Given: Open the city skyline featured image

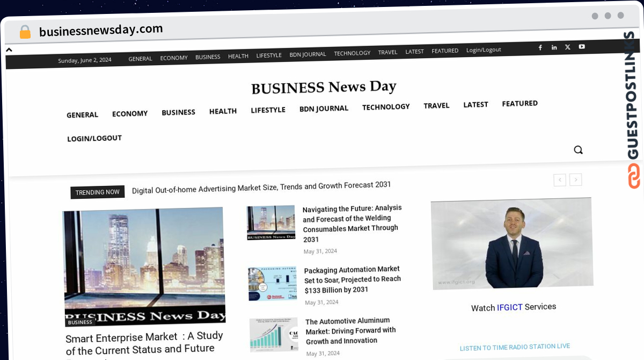Looking at the screenshot, I should (144, 266).
